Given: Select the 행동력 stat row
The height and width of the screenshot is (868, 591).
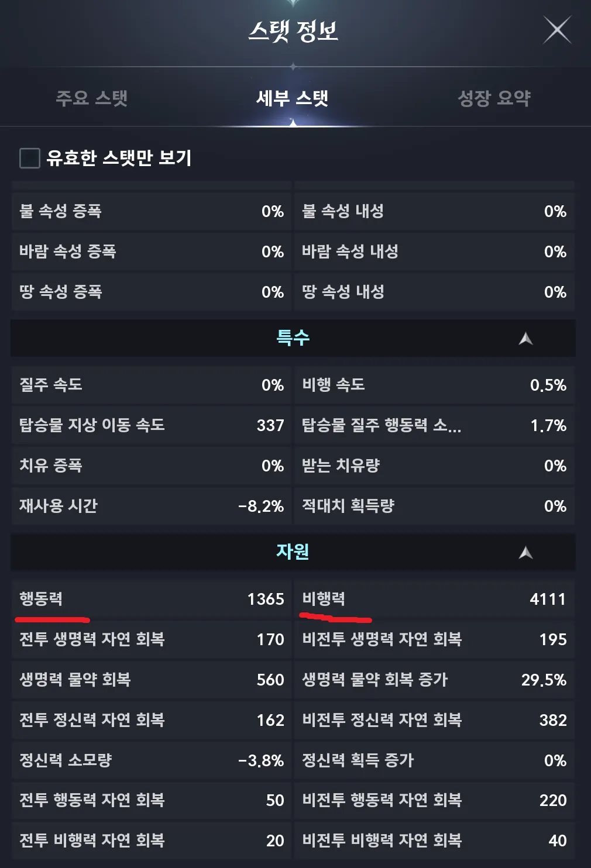Looking at the screenshot, I should pos(151,598).
